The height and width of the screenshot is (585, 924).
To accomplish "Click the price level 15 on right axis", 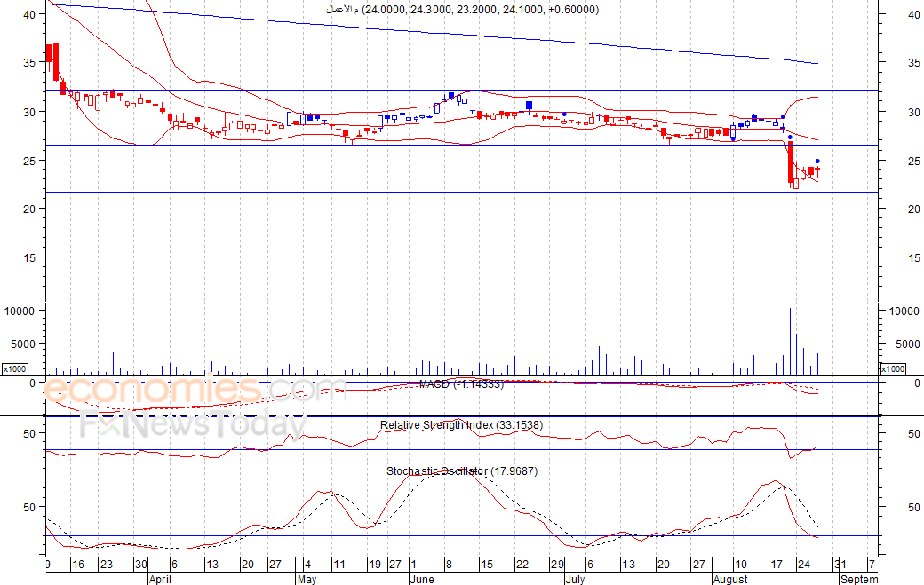I will (x=914, y=257).
